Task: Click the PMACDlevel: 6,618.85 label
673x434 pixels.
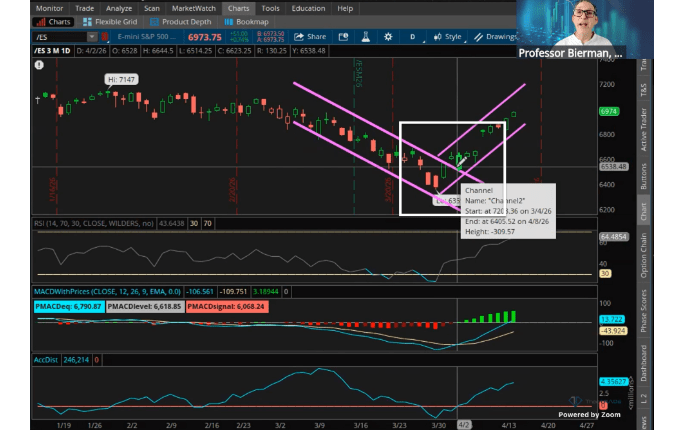Action: (145, 307)
